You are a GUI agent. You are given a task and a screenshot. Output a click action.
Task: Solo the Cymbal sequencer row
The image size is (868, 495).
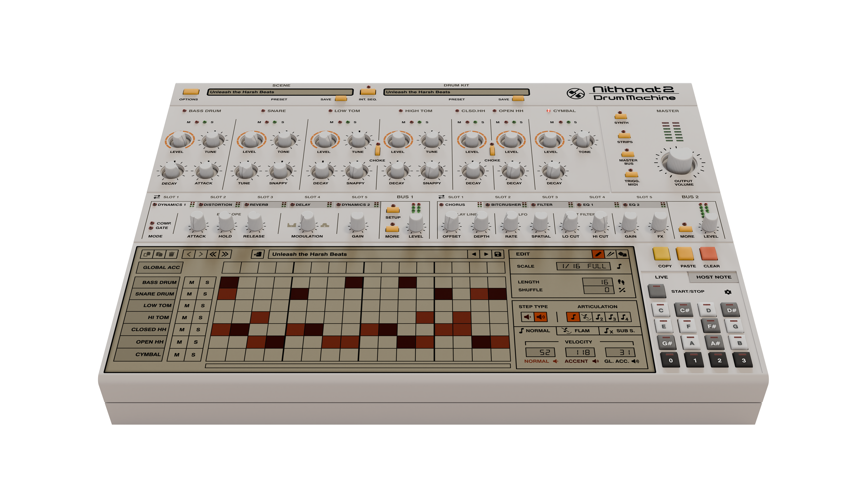(193, 355)
